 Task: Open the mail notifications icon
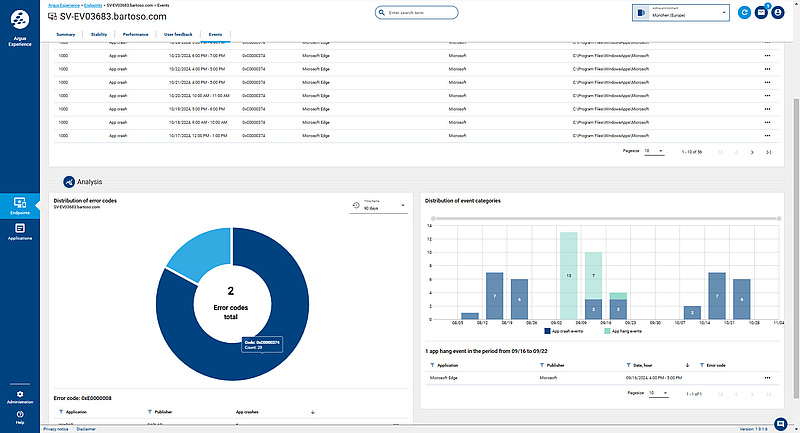761,12
